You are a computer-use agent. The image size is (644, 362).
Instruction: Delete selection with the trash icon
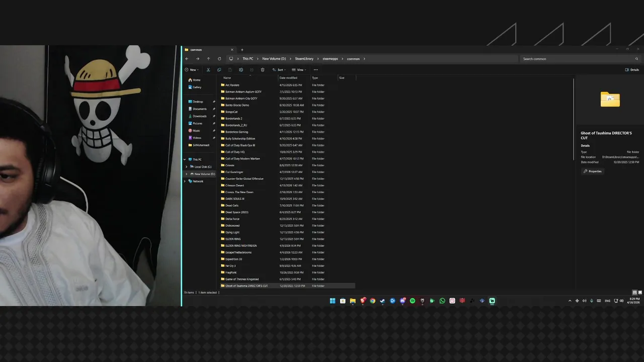(x=262, y=70)
